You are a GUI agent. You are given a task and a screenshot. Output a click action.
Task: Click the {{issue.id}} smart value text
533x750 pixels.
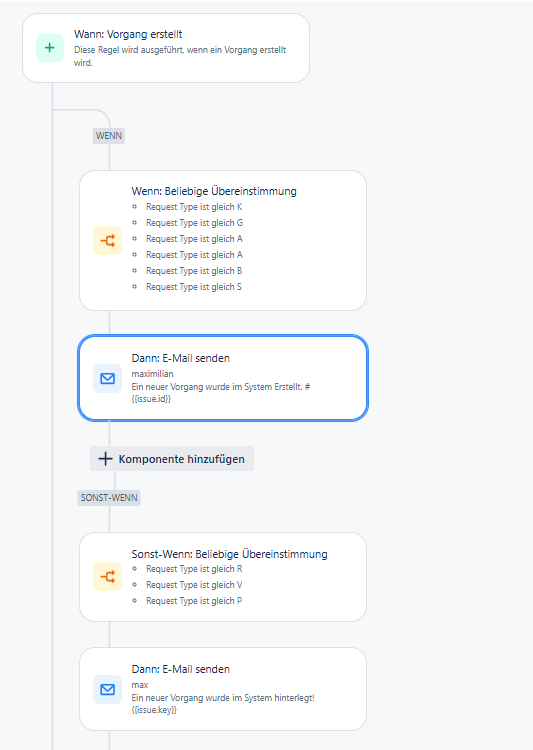[x=151, y=399]
